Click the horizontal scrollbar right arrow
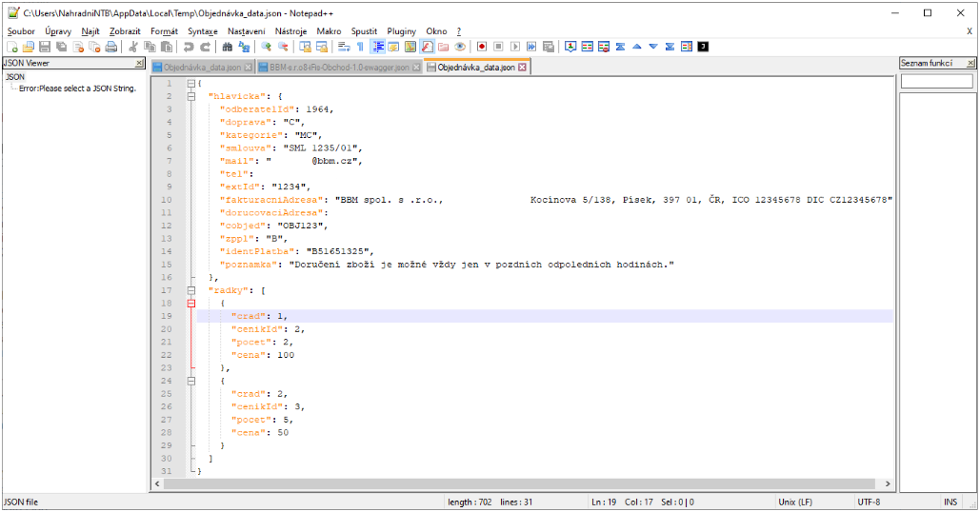Screen dimensions: 980x512 [888, 483]
